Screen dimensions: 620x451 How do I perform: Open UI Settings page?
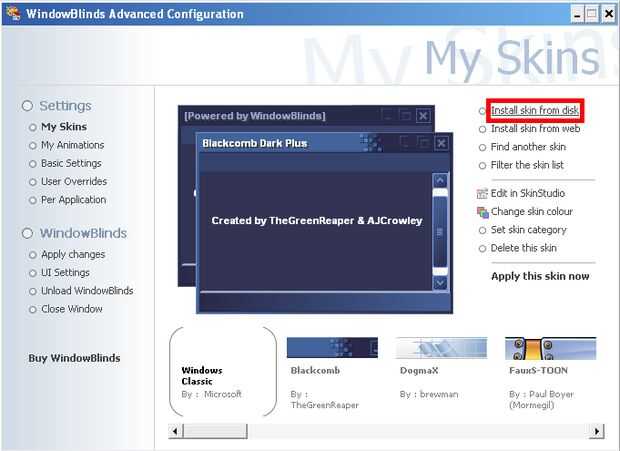point(65,272)
